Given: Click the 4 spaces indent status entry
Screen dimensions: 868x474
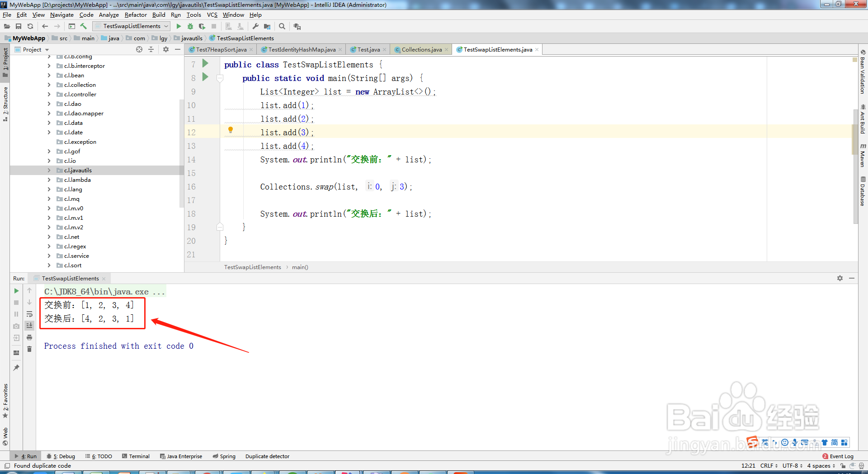Looking at the screenshot, I should click(821, 465).
